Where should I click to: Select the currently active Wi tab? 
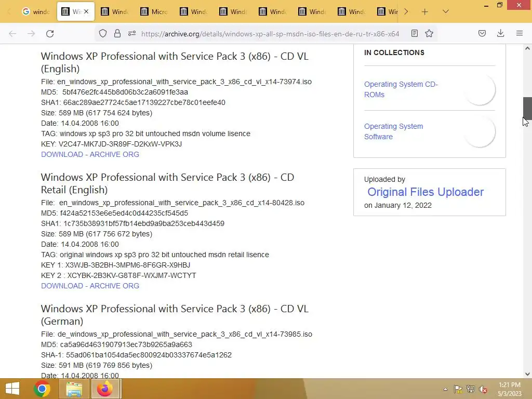76,11
